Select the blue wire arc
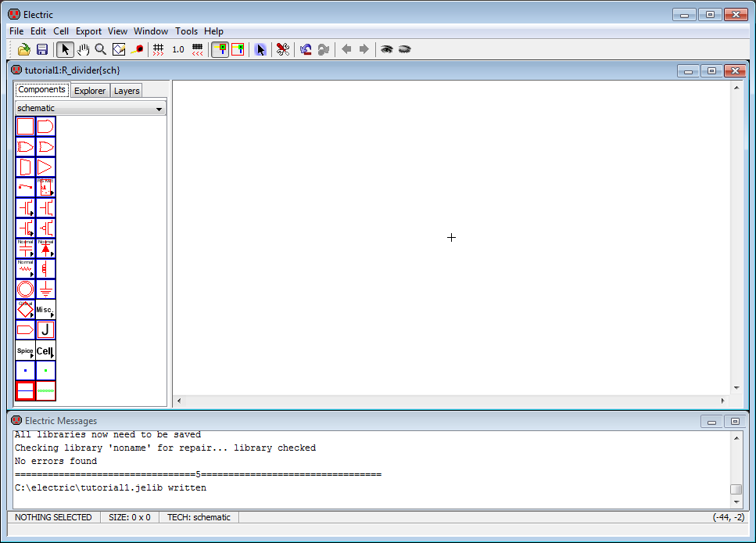756x543 pixels. (26, 391)
